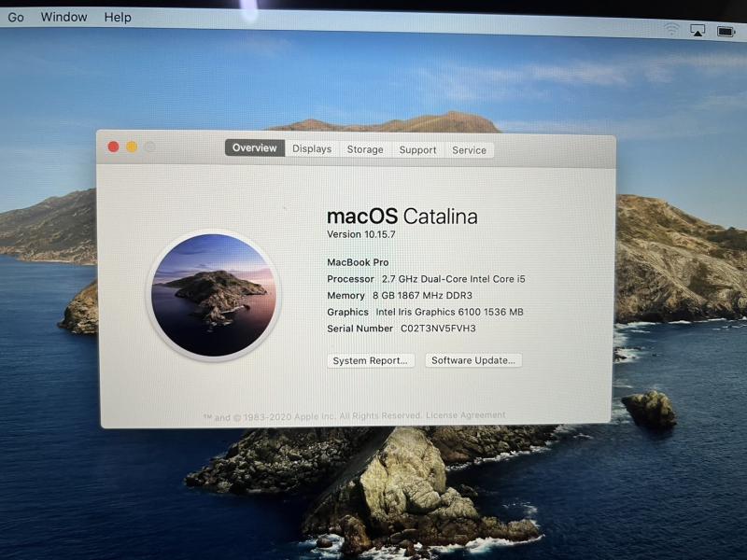This screenshot has width=747, height=560.
Task: Click the Software Update... button
Action: click(x=473, y=360)
